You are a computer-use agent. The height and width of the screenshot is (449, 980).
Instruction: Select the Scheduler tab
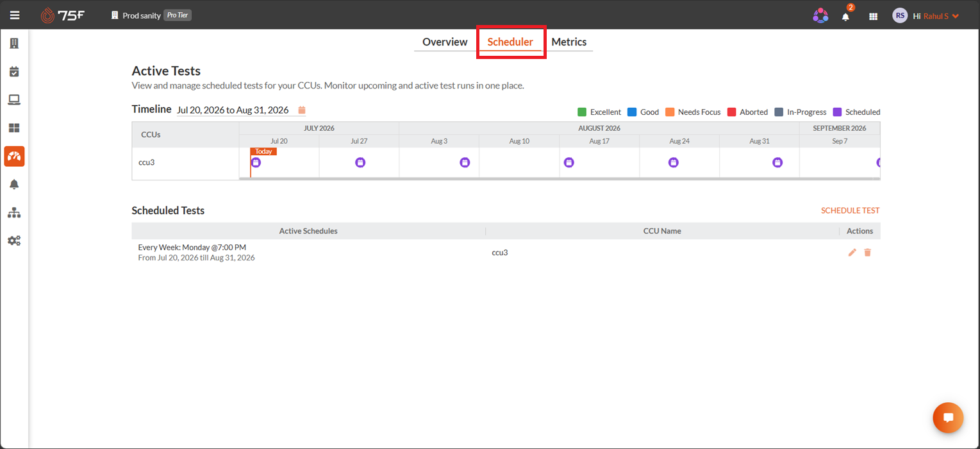510,42
